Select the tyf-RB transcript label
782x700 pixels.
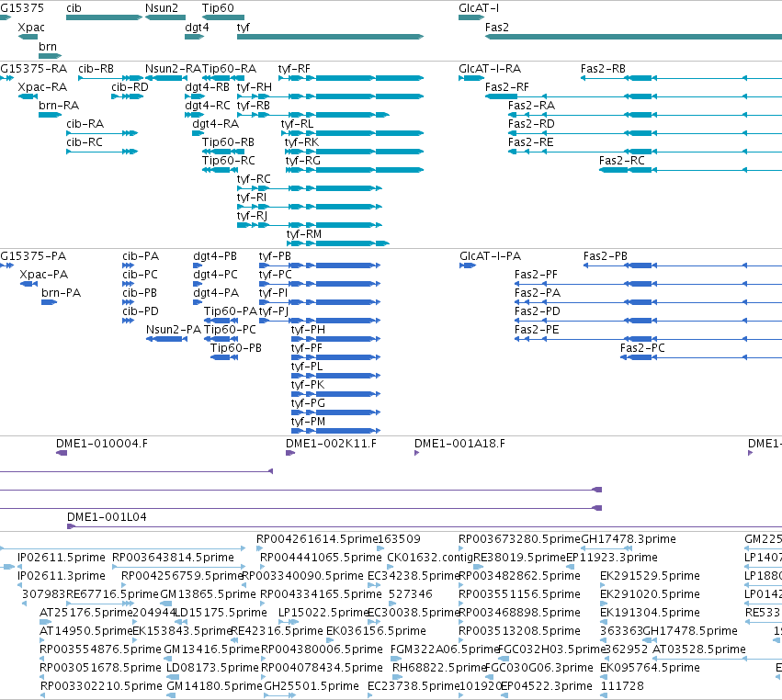pyautogui.click(x=254, y=106)
